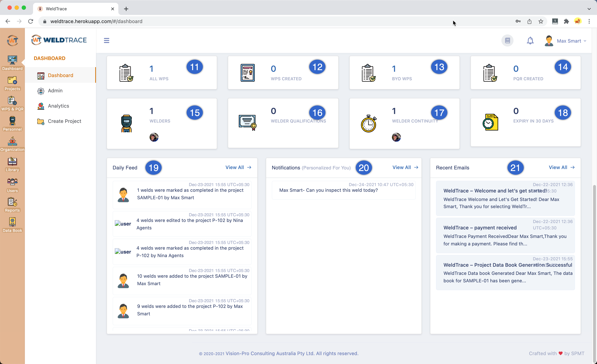Open a new browser tab

[x=126, y=9]
